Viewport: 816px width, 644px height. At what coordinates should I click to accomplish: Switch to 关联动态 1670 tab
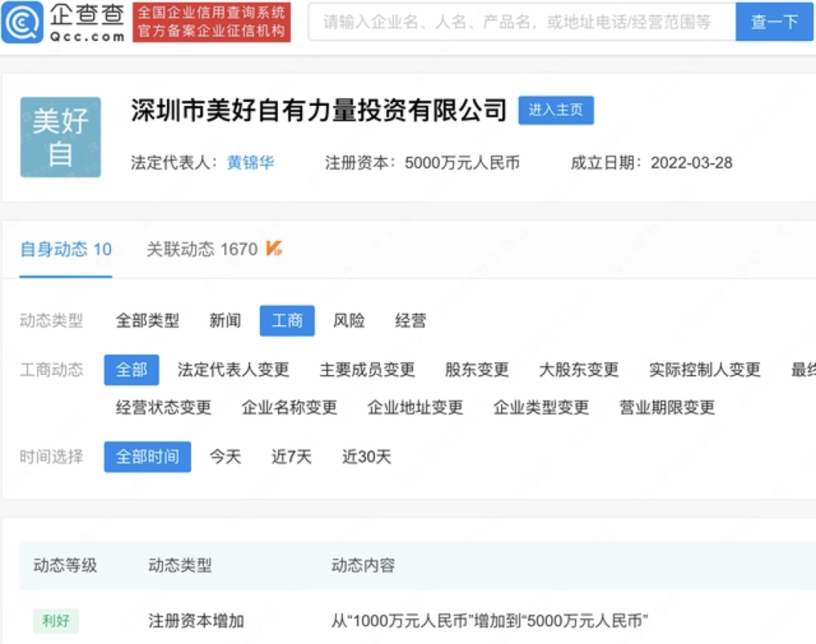pos(202,249)
